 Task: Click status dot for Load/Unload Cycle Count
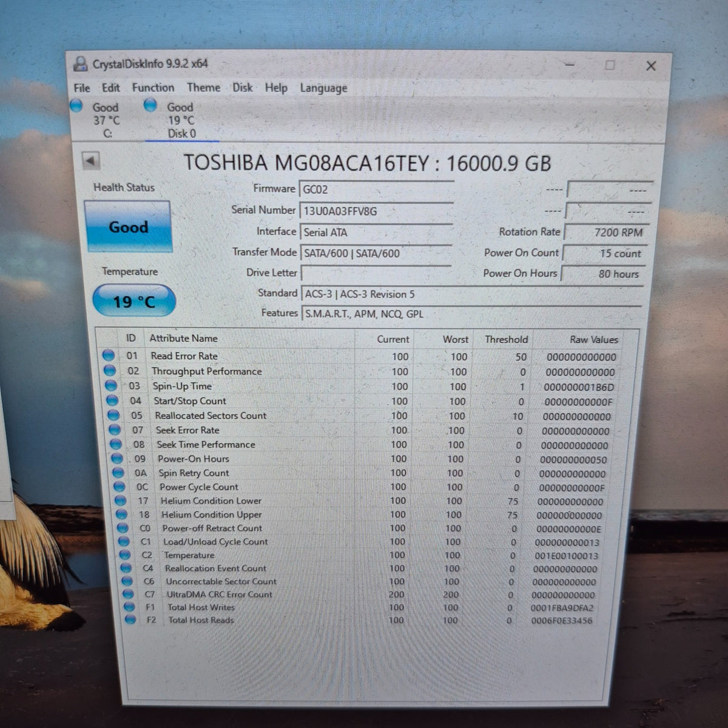(x=124, y=541)
